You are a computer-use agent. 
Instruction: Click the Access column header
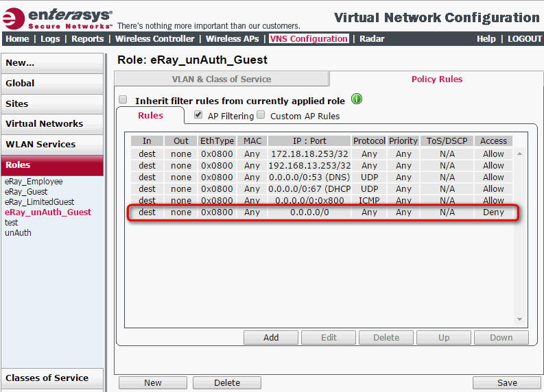(493, 140)
